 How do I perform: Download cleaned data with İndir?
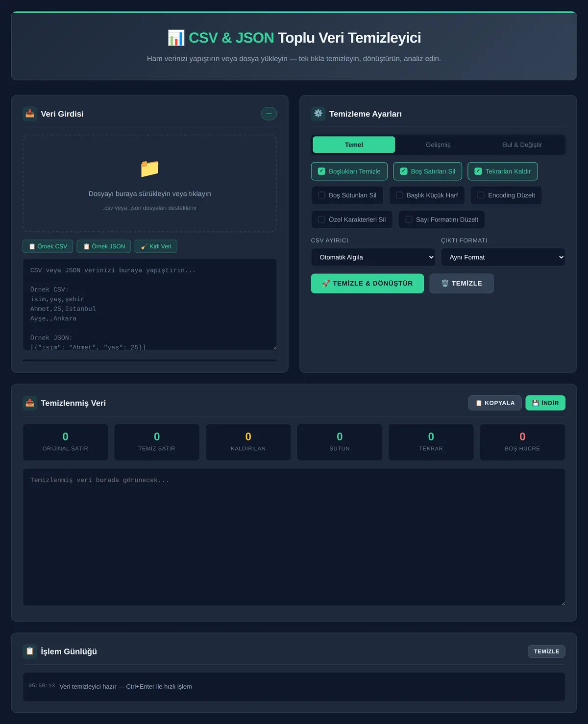(545, 403)
